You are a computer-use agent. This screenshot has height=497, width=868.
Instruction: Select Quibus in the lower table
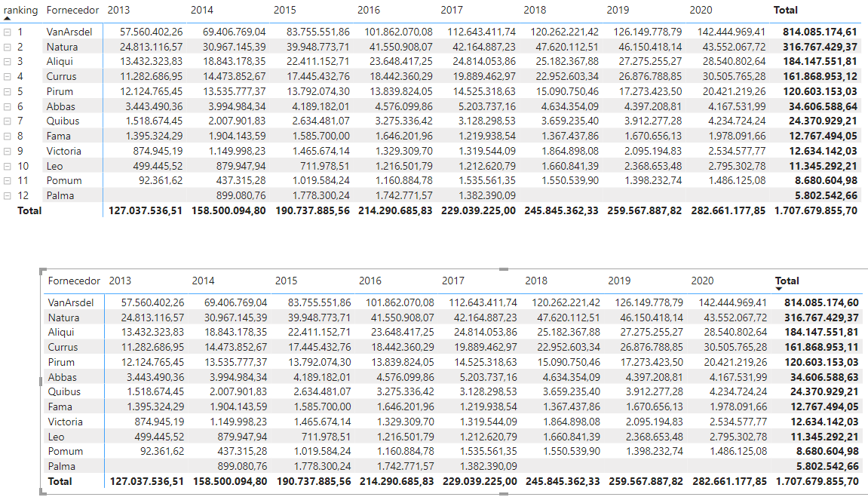click(64, 391)
